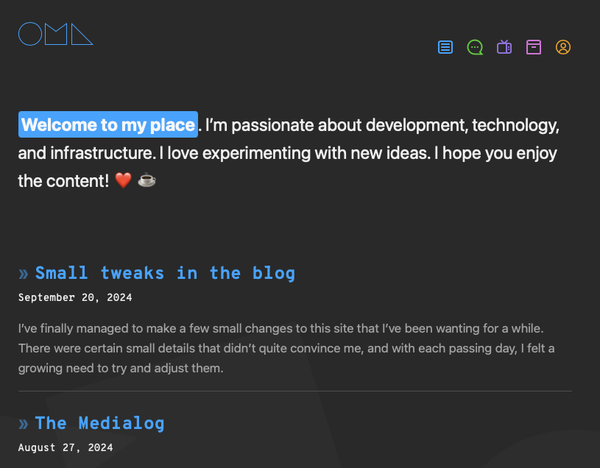The height and width of the screenshot is (468, 600).
Task: Click the coffee cup emoji
Action: pyautogui.click(x=147, y=181)
